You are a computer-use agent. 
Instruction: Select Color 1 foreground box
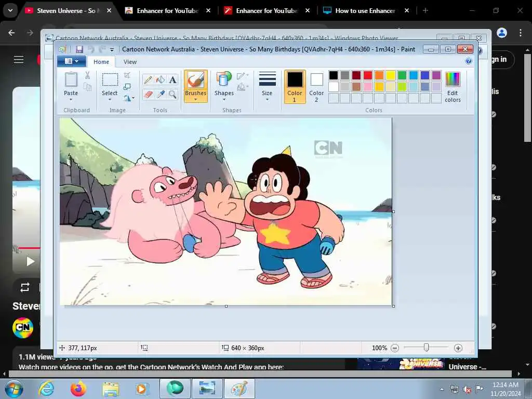pos(295,87)
